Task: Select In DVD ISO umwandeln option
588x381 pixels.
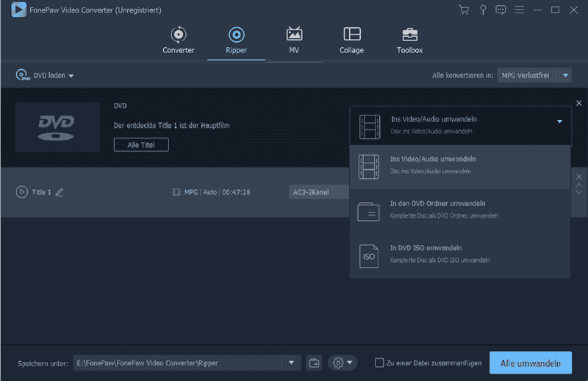Action: [x=460, y=256]
